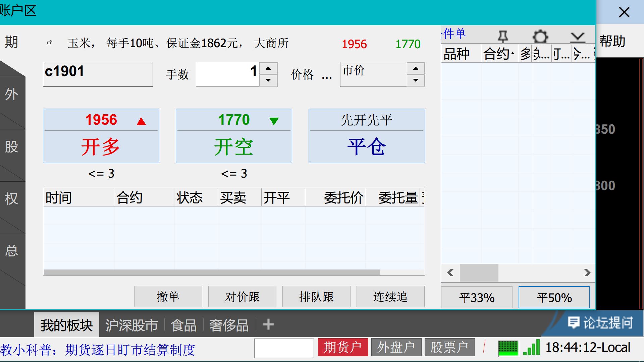This screenshot has height=362, width=644.
Task: Open condition order panel settings gear
Action: pos(540,36)
